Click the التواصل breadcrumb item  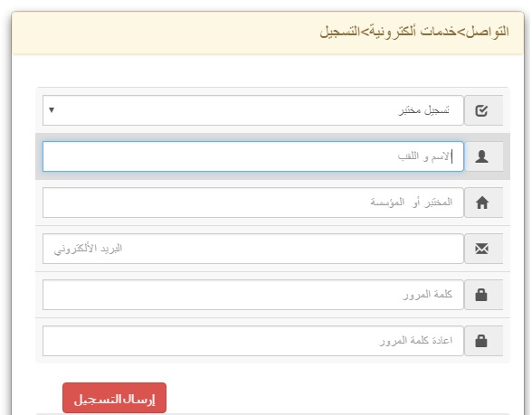coord(488,32)
